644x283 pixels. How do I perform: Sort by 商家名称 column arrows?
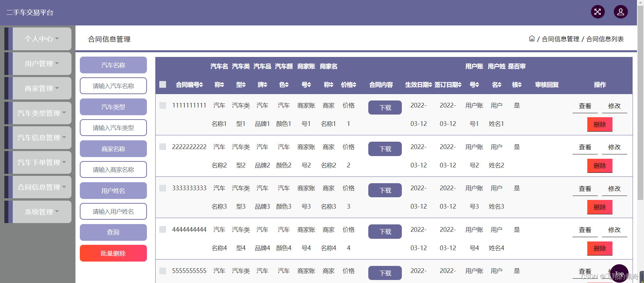[x=331, y=85]
